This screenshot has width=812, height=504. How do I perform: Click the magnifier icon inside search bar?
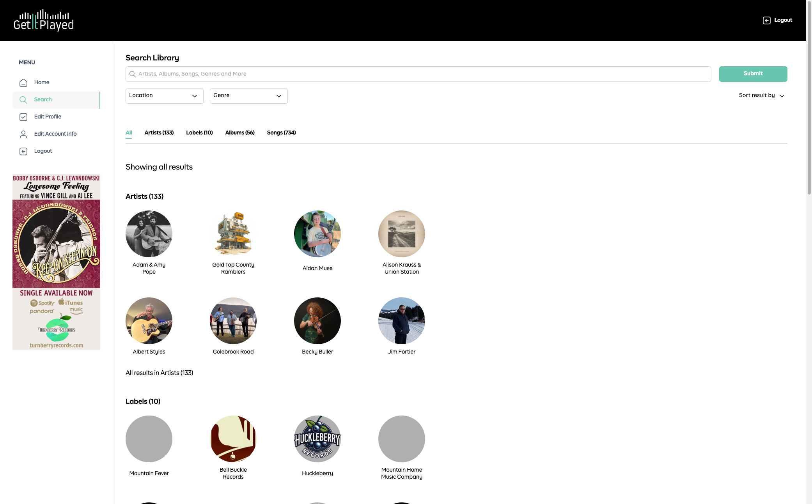[133, 74]
